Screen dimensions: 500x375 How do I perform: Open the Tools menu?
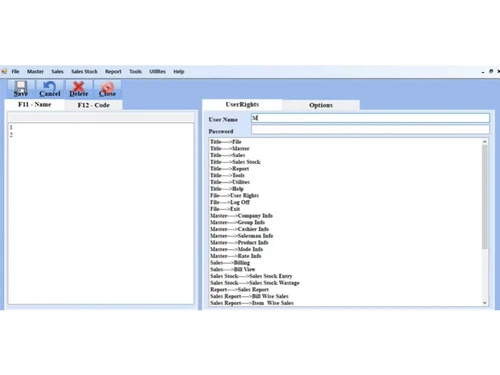(x=135, y=71)
